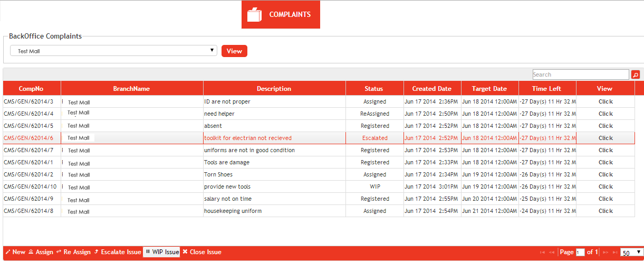Image resolution: width=644 pixels, height=261 pixels.
Task: Click Escalate Issue in bottom toolbar
Action: [x=118, y=252]
